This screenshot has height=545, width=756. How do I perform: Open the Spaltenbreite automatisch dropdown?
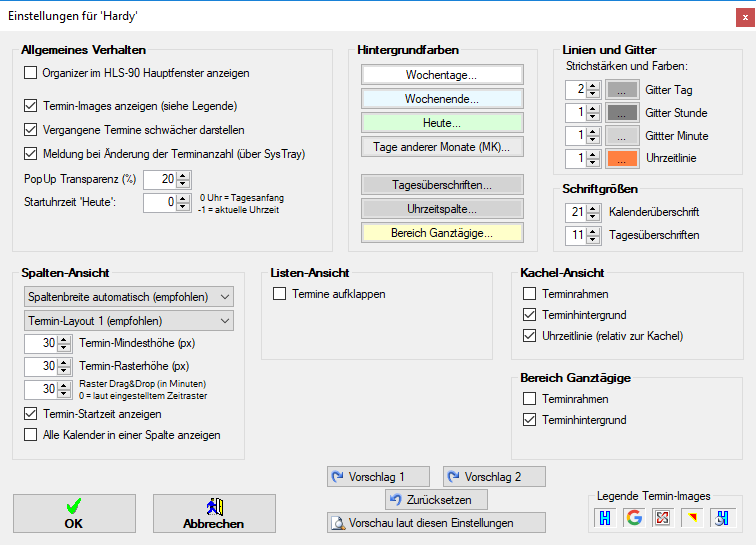(128, 297)
